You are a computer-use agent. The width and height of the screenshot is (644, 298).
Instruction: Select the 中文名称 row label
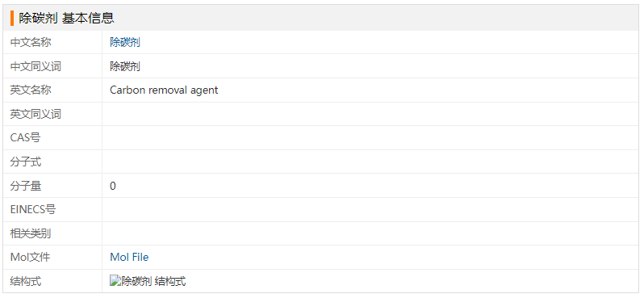click(x=31, y=42)
